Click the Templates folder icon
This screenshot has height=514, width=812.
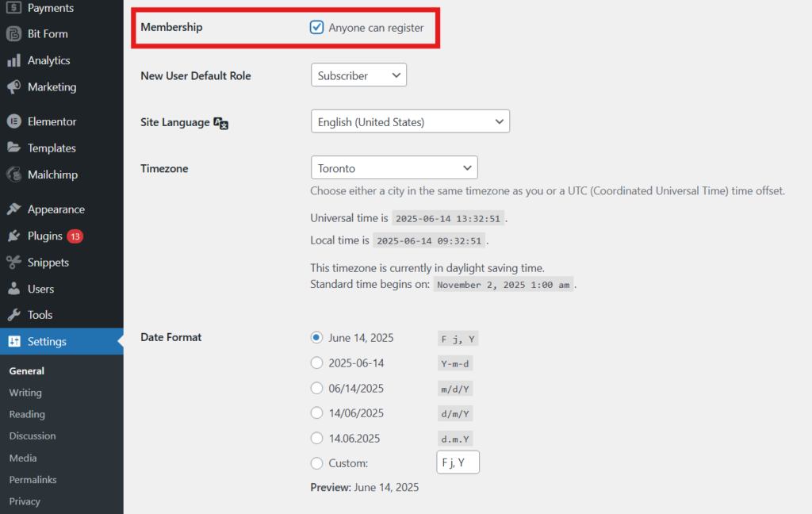click(13, 148)
